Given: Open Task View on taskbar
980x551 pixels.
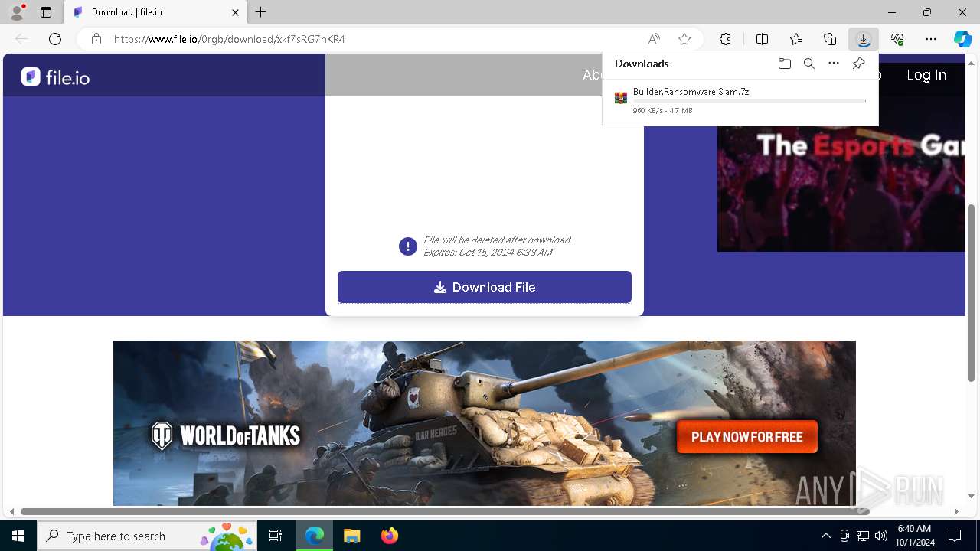Looking at the screenshot, I should click(276, 536).
